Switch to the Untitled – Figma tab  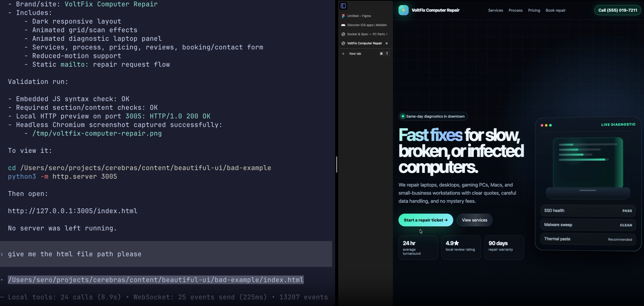pyautogui.click(x=365, y=16)
